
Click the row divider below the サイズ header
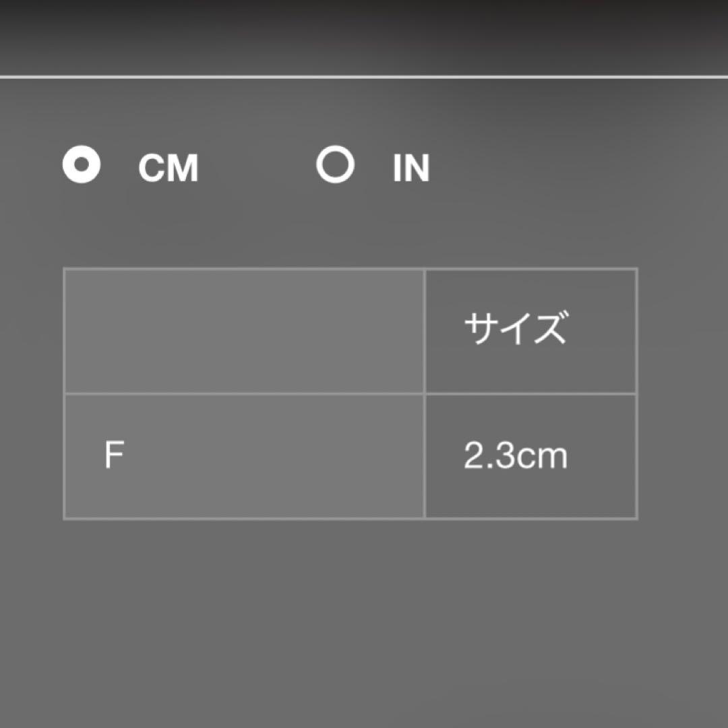point(530,394)
